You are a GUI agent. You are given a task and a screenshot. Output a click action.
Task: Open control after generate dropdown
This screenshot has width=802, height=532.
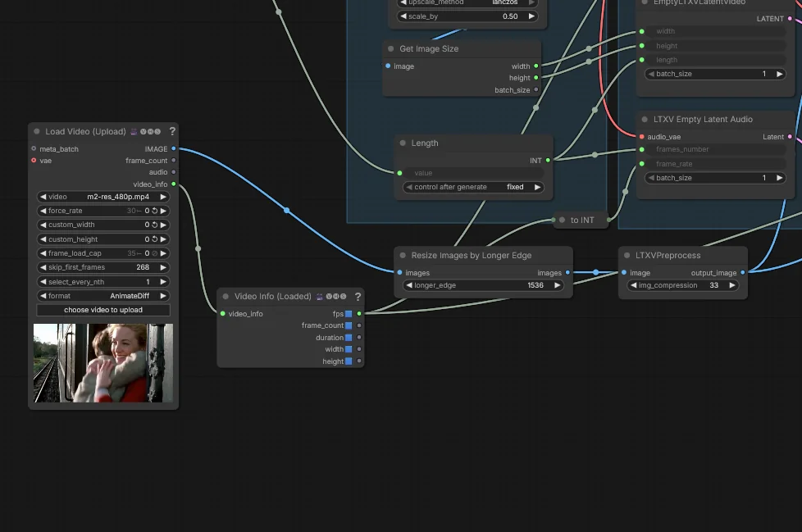(472, 187)
